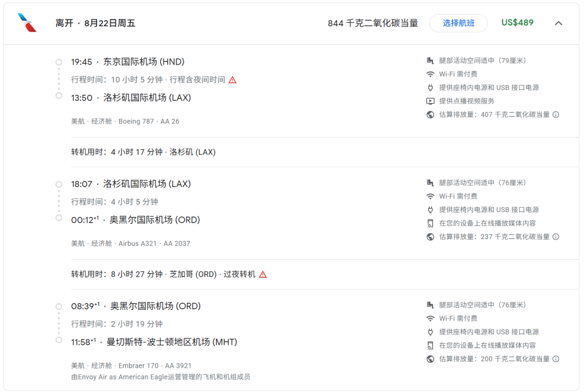Click the on-demand video icon for first flight

430,101
